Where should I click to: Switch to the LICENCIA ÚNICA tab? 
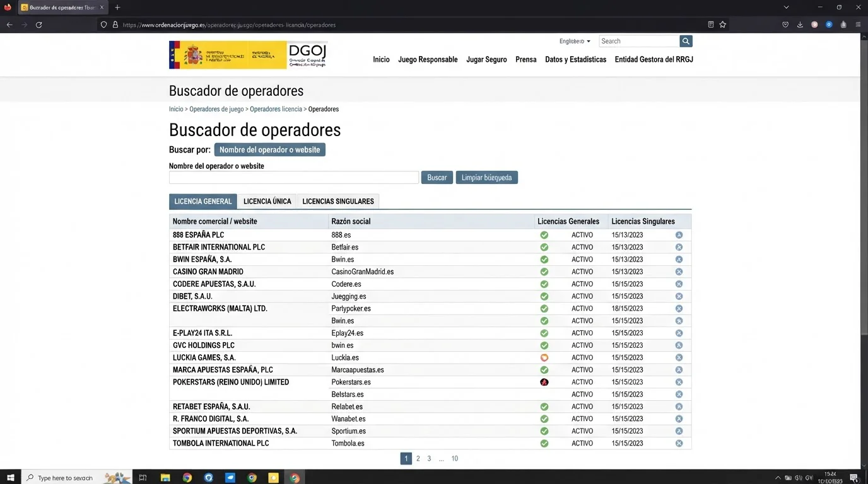(x=267, y=201)
